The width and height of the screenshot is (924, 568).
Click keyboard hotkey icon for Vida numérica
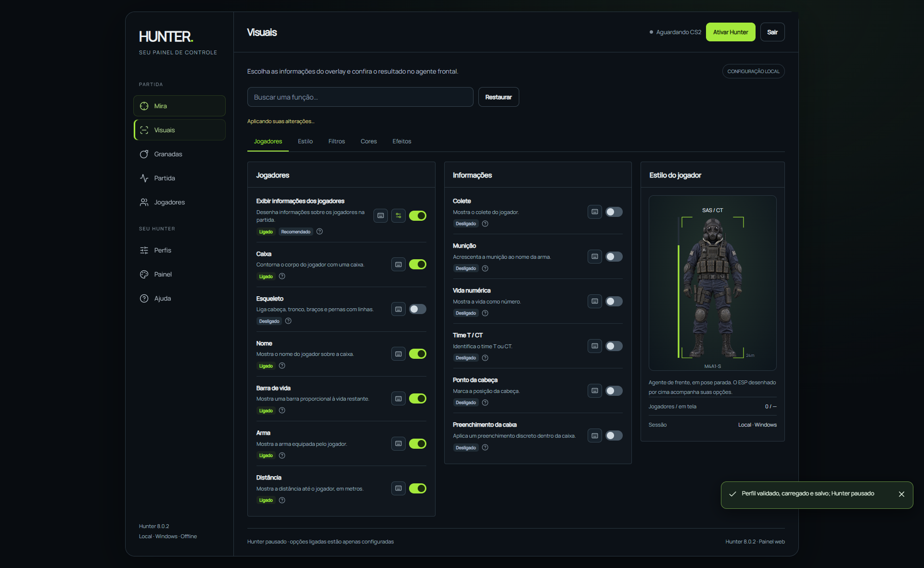tap(595, 301)
